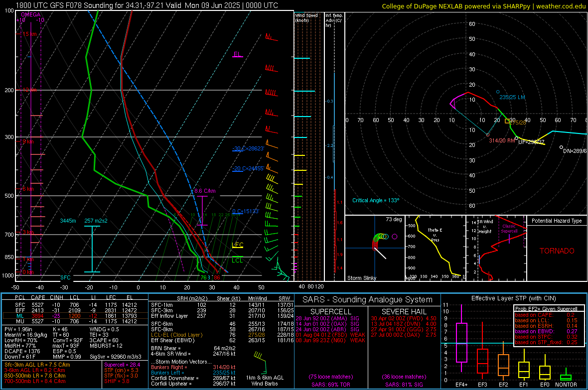The width and height of the screenshot is (588, 390).
Task: Click the LCL-EL (Cloud Layer) shear row
Action: coord(222,335)
